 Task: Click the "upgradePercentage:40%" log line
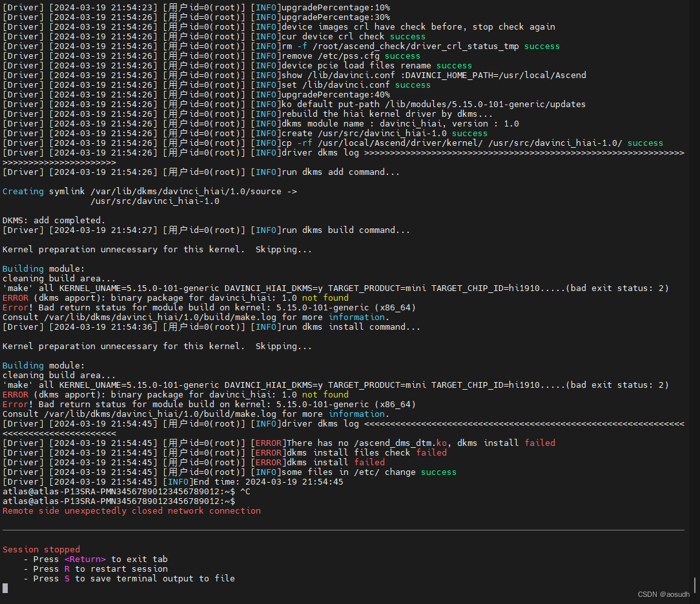[x=196, y=95]
